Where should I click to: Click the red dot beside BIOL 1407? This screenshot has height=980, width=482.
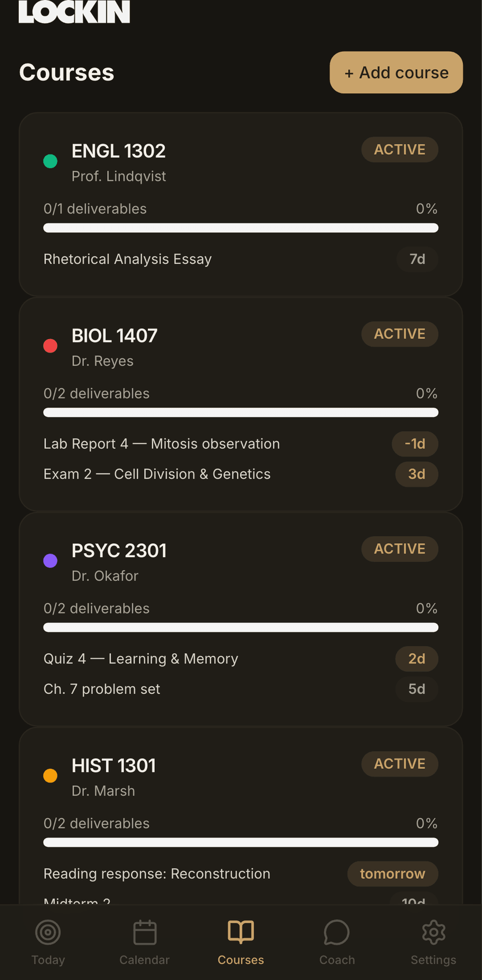coord(51,346)
